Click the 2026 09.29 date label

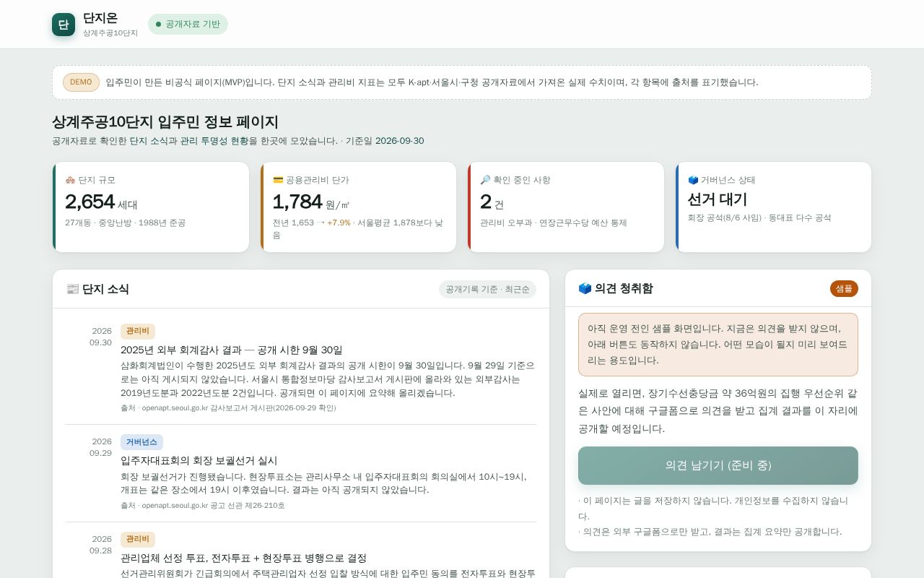(x=100, y=447)
